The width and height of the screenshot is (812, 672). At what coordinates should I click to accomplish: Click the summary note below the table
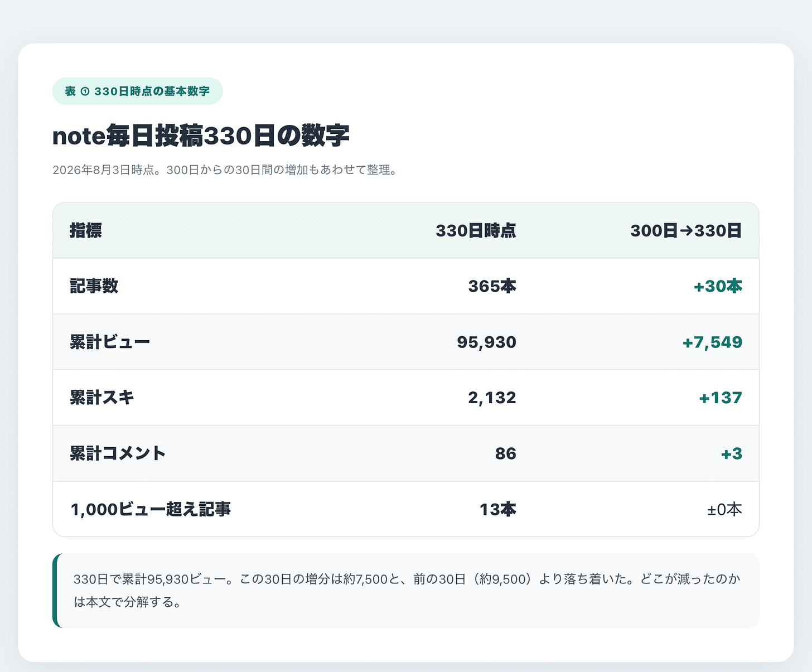pos(406,591)
